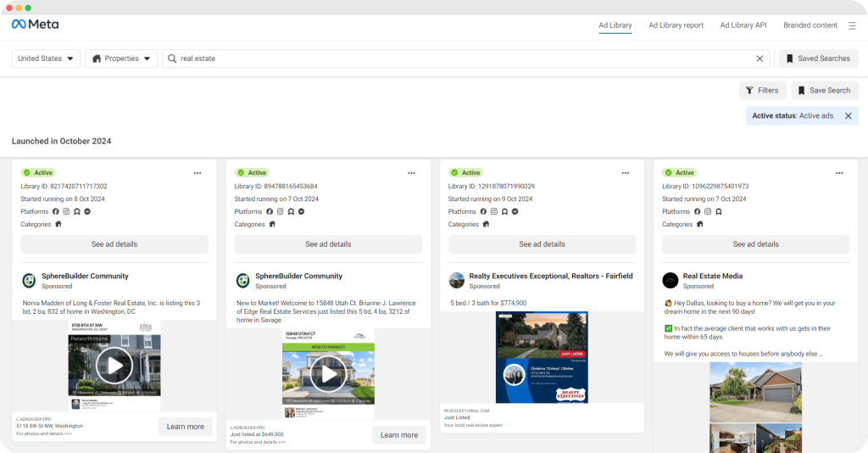Viewport: 868px width, 453px height.
Task: Click 'Started running on 8 Oct 2024'
Action: coord(63,199)
